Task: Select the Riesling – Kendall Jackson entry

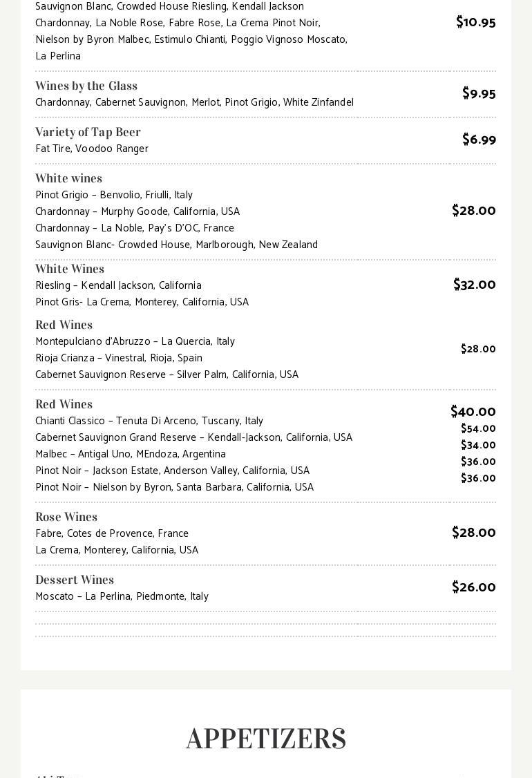Action: 118,285
